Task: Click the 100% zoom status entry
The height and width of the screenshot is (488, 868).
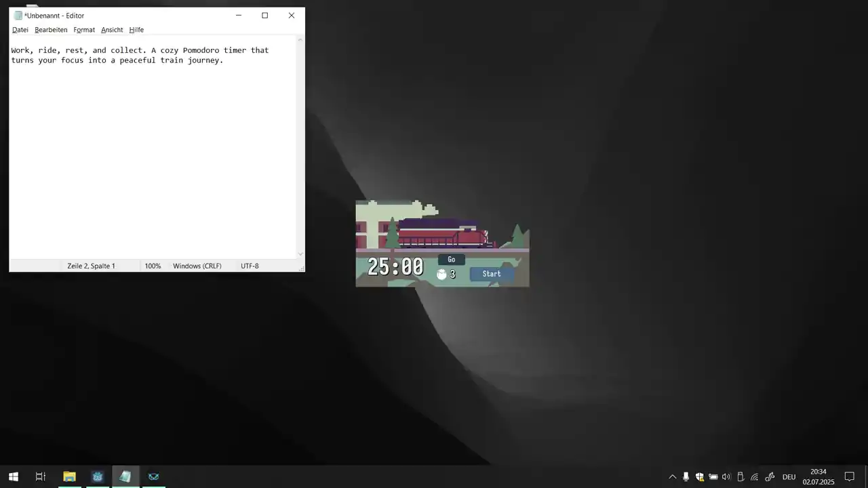Action: point(153,266)
